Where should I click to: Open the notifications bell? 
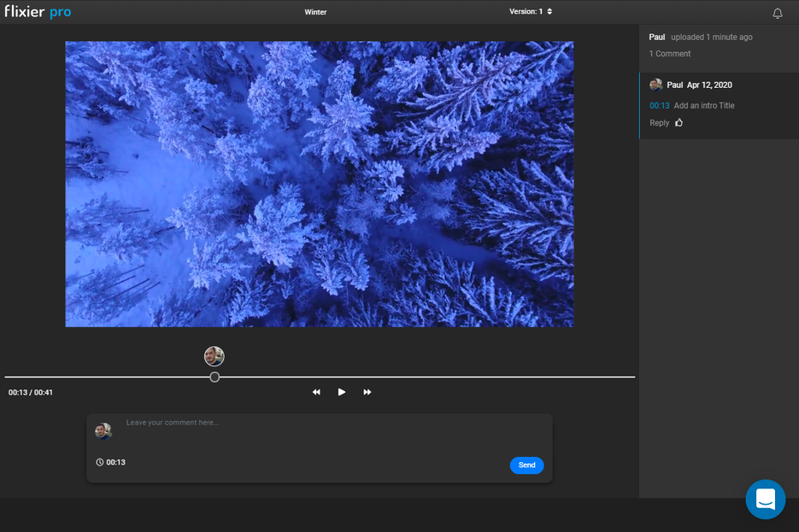coord(778,12)
